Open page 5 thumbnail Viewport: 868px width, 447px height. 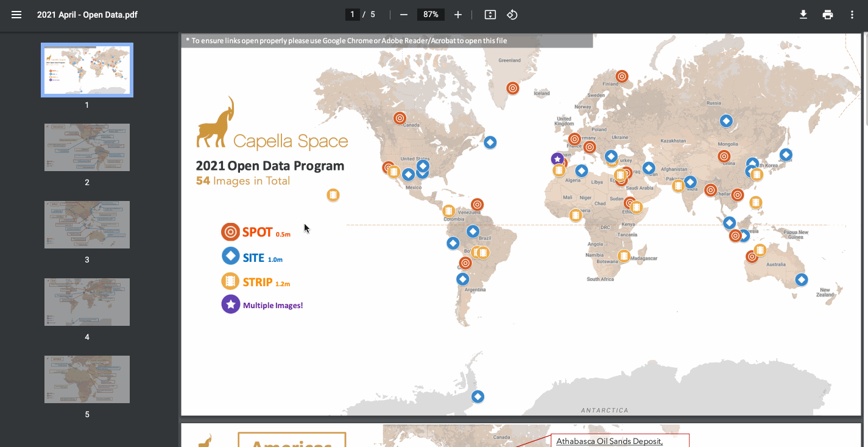coord(87,379)
